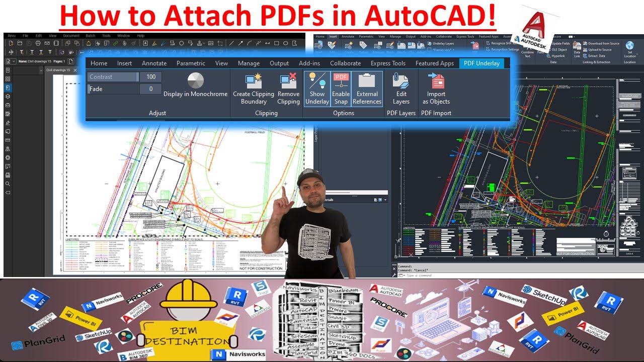644x362 pixels.
Task: Click Bluebeam's new document toolbar icon
Action: coord(11,43)
